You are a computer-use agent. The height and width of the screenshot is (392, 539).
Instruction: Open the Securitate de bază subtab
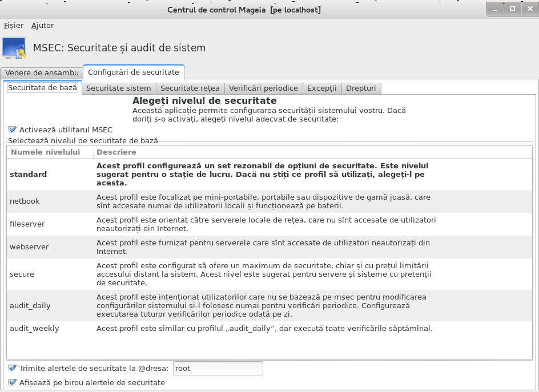pos(42,88)
